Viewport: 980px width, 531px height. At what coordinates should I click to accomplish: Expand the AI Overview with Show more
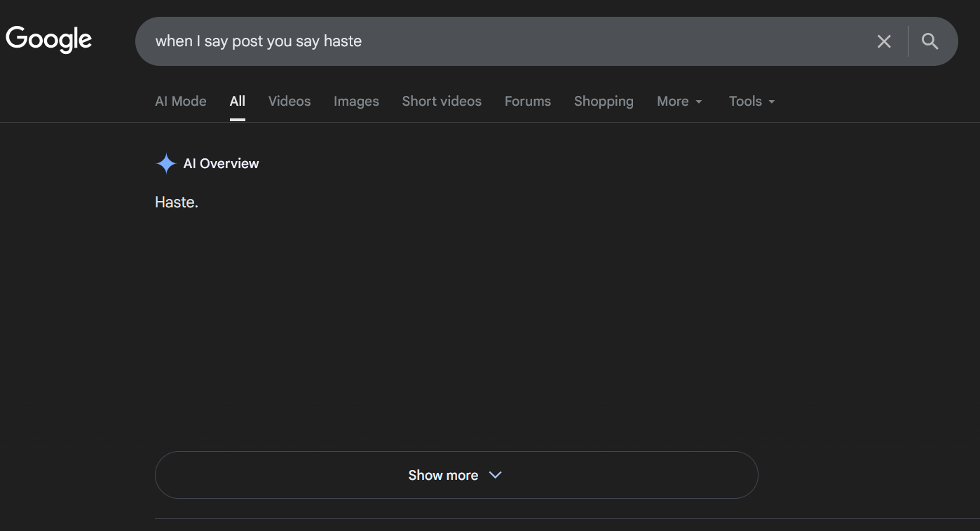click(x=456, y=475)
